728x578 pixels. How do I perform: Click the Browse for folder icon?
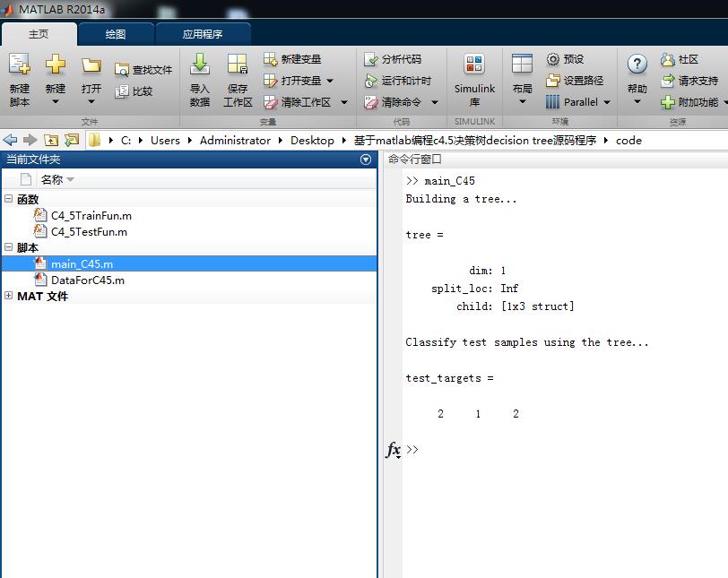point(72,140)
